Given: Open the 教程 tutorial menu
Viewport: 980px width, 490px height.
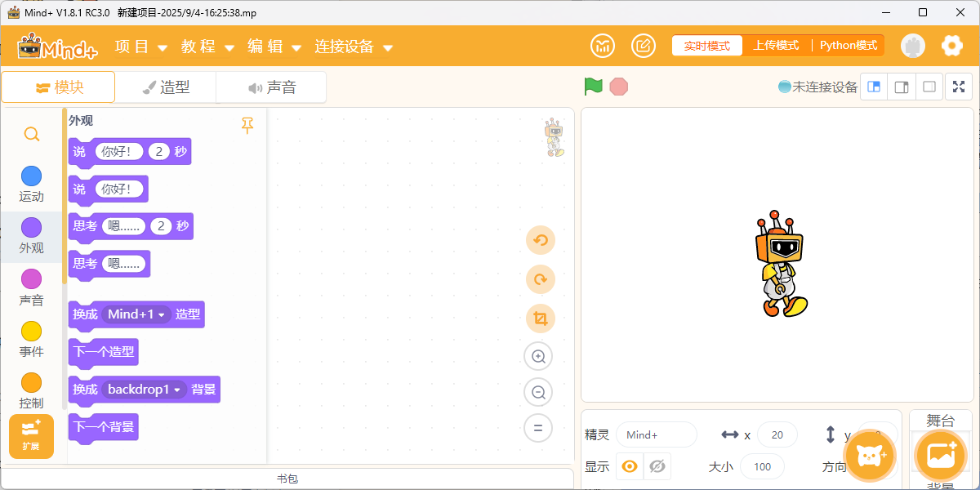Looking at the screenshot, I should pos(207,47).
